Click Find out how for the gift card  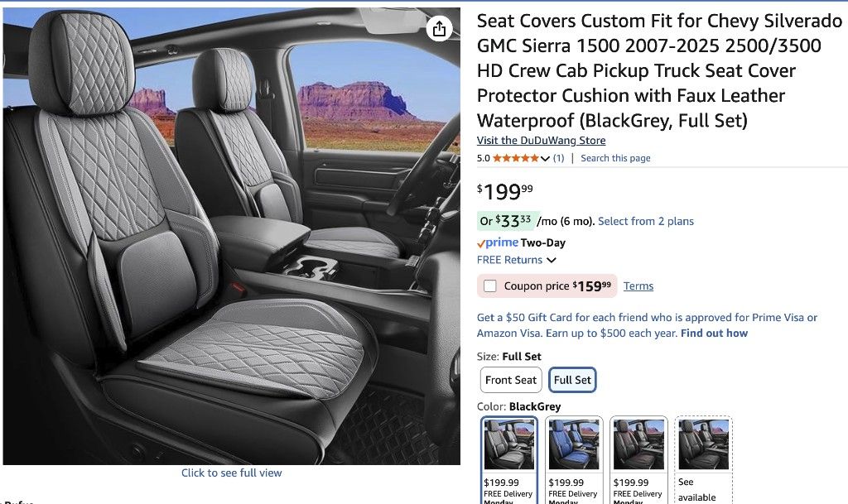pyautogui.click(x=714, y=333)
